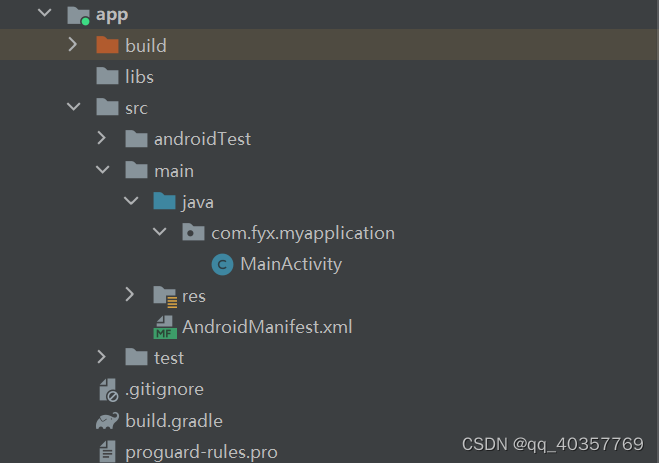Screen dimensions: 659x463
Task: Select the test label
Action: tap(169, 358)
